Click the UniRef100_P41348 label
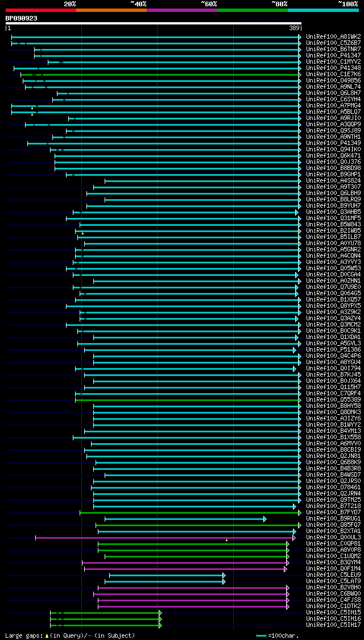The height and width of the screenshot is (640, 364). pyautogui.click(x=333, y=68)
